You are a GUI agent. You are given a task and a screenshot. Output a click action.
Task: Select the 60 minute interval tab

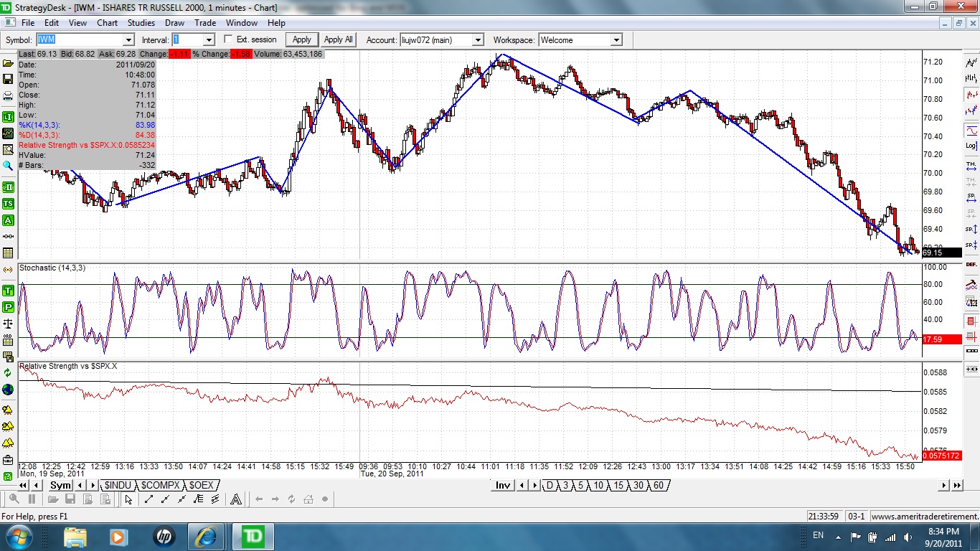659,486
